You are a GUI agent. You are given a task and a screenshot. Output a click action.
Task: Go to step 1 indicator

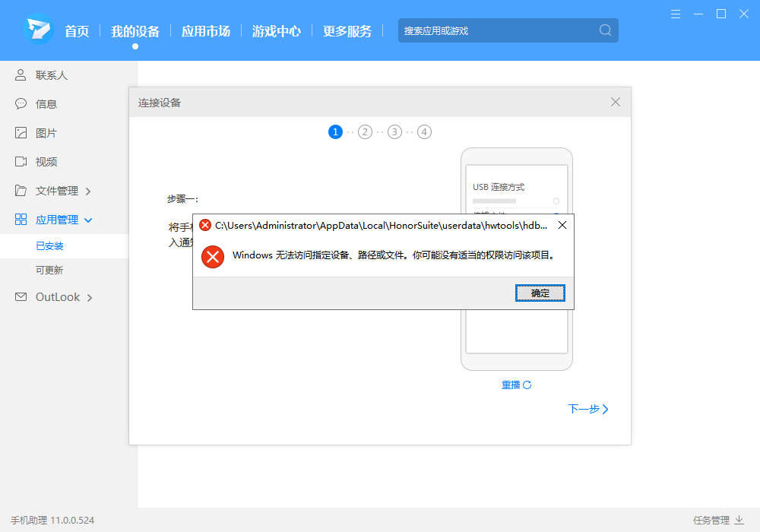click(x=335, y=131)
